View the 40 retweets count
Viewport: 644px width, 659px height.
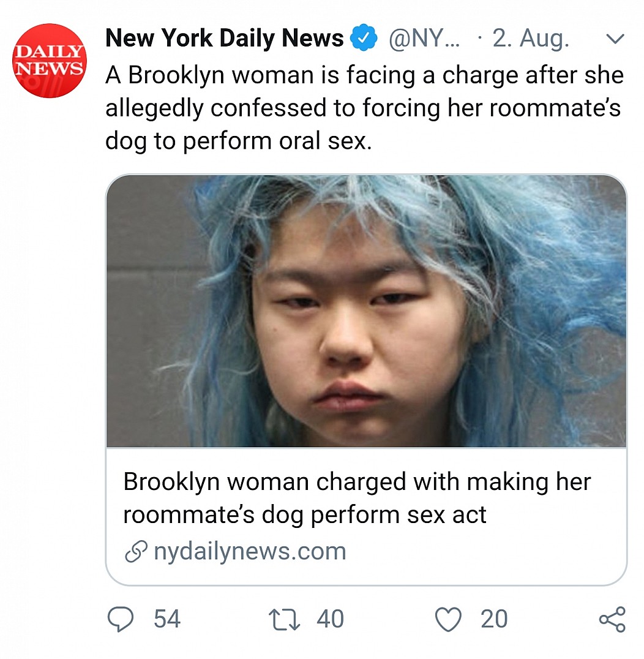point(331,619)
